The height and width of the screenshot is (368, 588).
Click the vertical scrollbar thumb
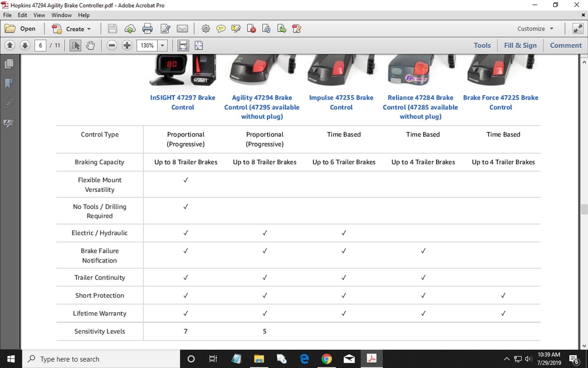[x=584, y=209]
